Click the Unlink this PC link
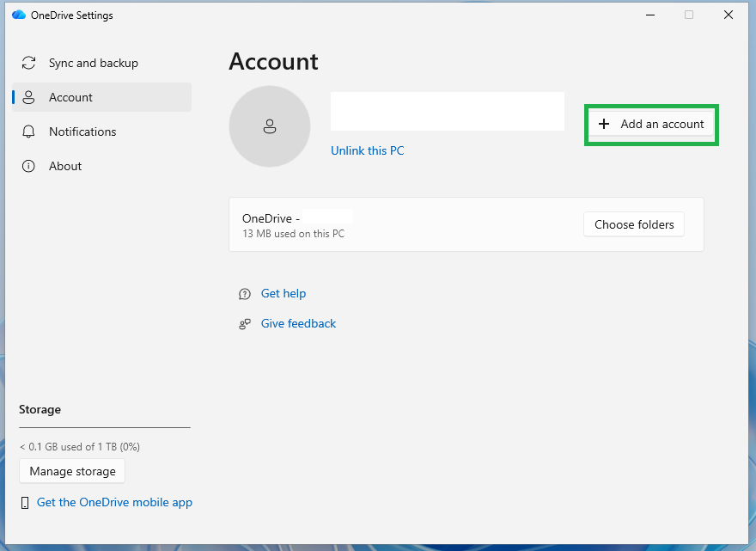Image resolution: width=756 pixels, height=551 pixels. pyautogui.click(x=368, y=151)
